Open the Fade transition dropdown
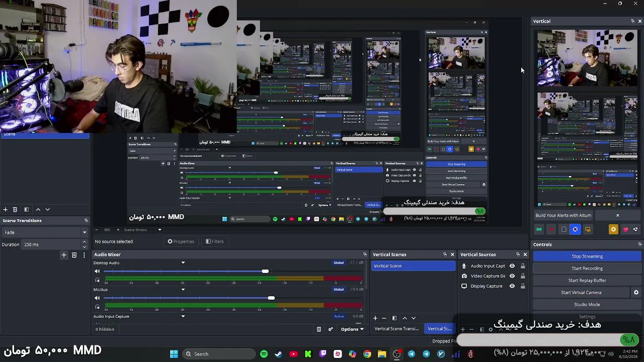Viewport: 644px width, 362px height. tap(45, 232)
